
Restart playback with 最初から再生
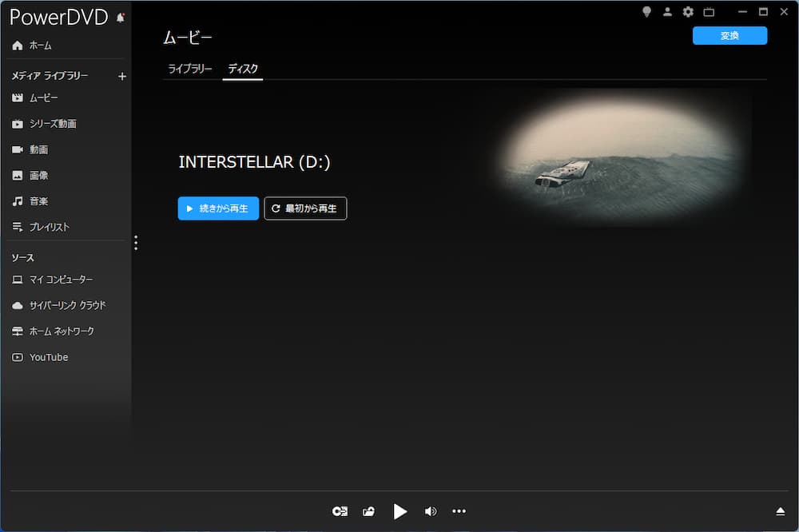click(305, 208)
